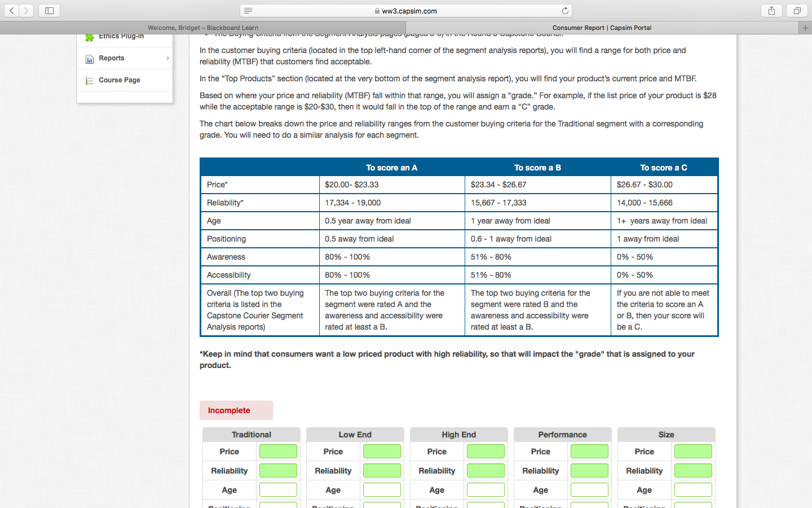Go back to the previous page
Image resolution: width=812 pixels, height=508 pixels.
point(11,11)
